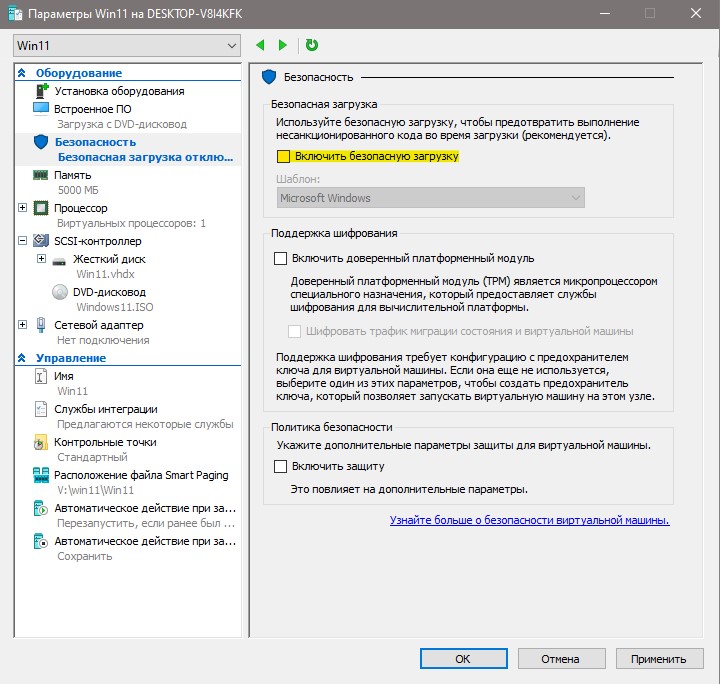Collapse the SCSI-контроллер tree node

[22, 241]
